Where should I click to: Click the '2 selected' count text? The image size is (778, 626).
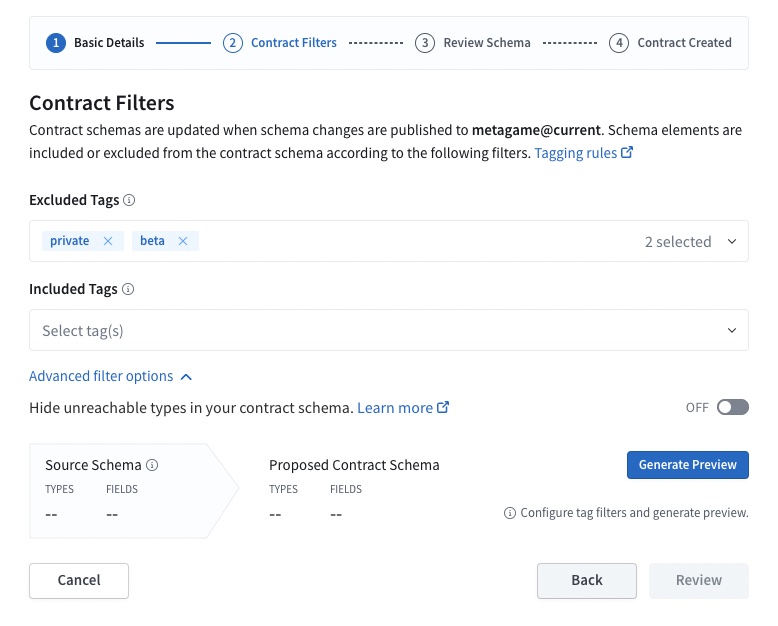click(x=678, y=242)
